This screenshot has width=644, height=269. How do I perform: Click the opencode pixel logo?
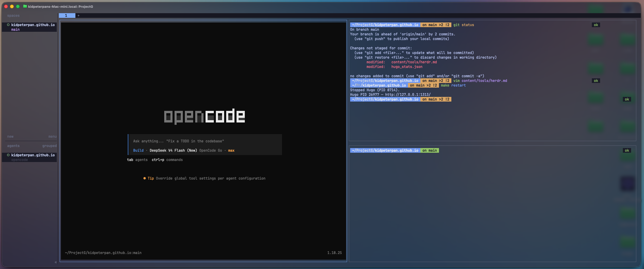pos(205,116)
